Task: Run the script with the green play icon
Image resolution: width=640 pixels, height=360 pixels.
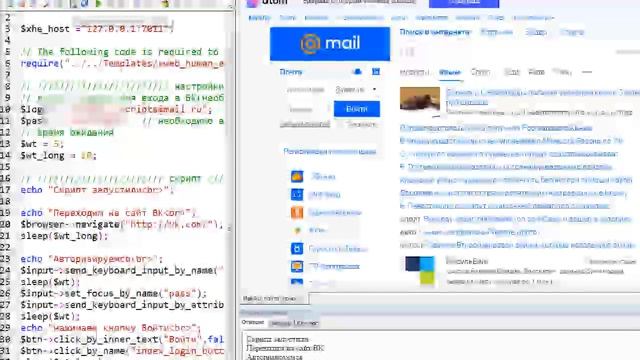Action: point(98,4)
